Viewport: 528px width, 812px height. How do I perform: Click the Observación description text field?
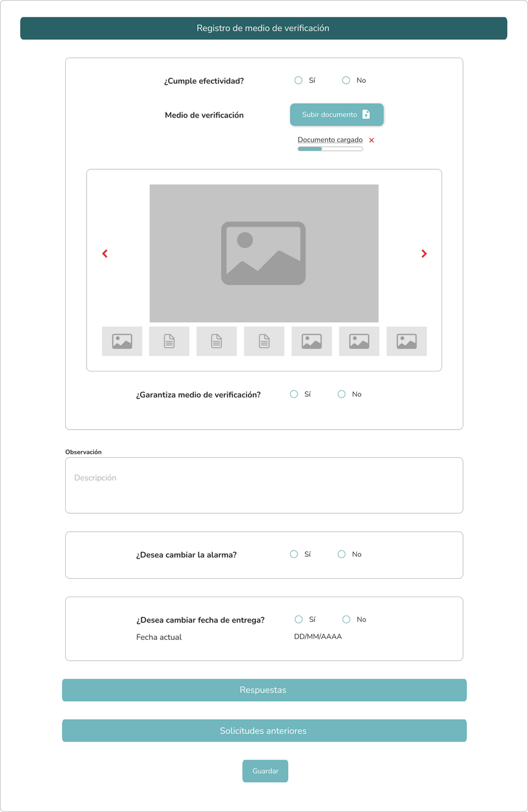tap(264, 485)
